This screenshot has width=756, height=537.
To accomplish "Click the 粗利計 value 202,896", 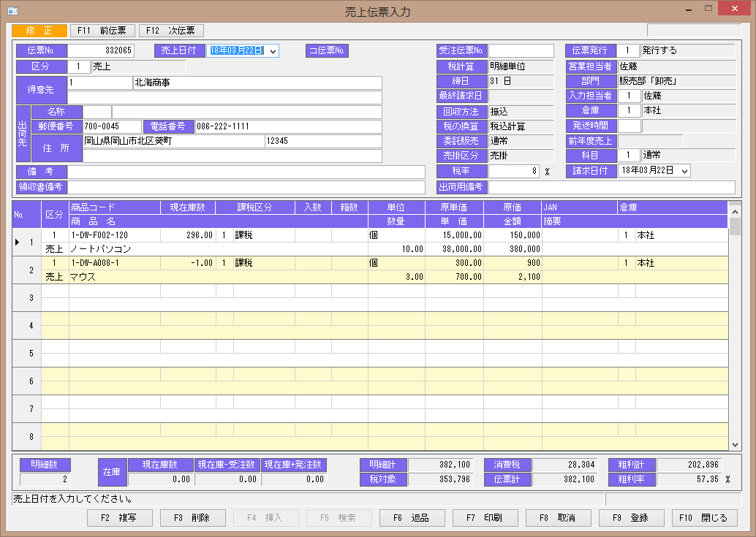I will pyautogui.click(x=689, y=465).
